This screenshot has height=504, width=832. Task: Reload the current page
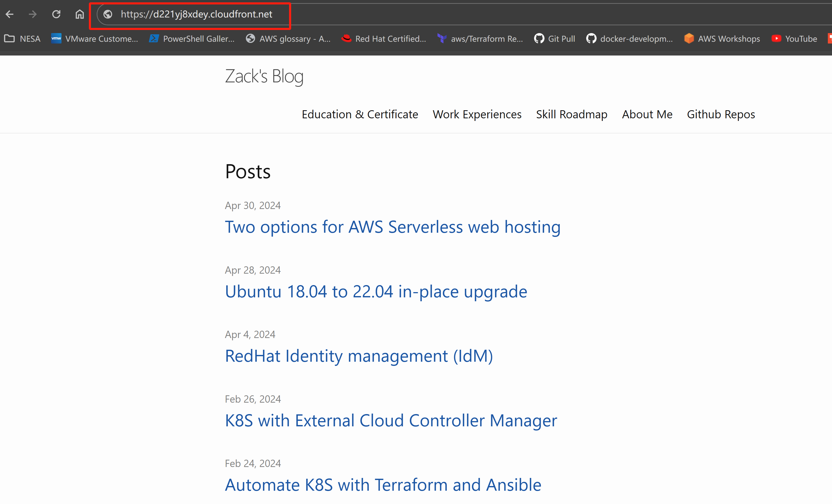56,14
